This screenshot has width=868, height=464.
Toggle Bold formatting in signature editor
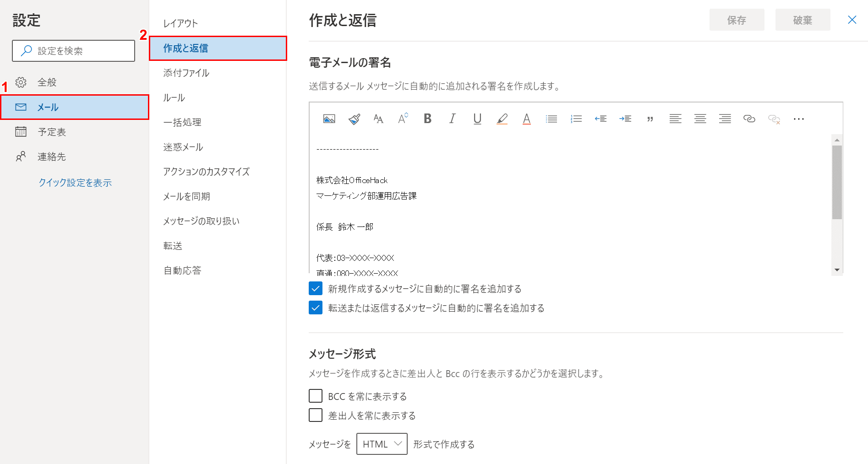(x=427, y=119)
